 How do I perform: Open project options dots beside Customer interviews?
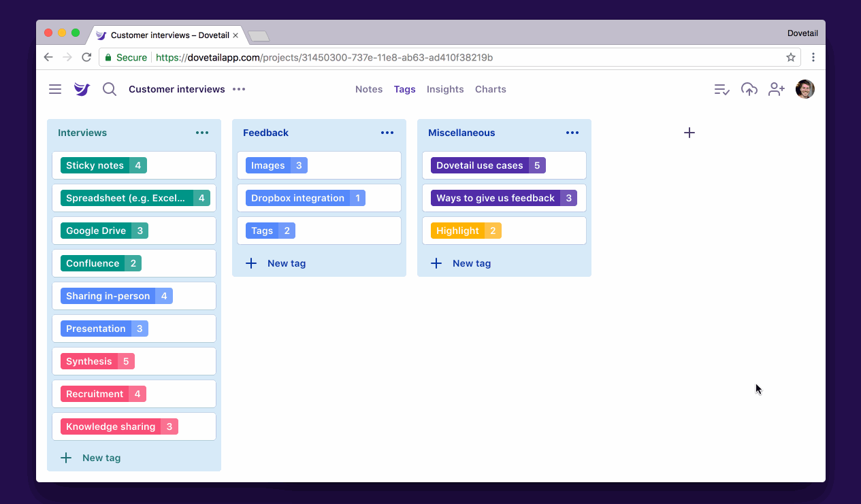(x=239, y=89)
